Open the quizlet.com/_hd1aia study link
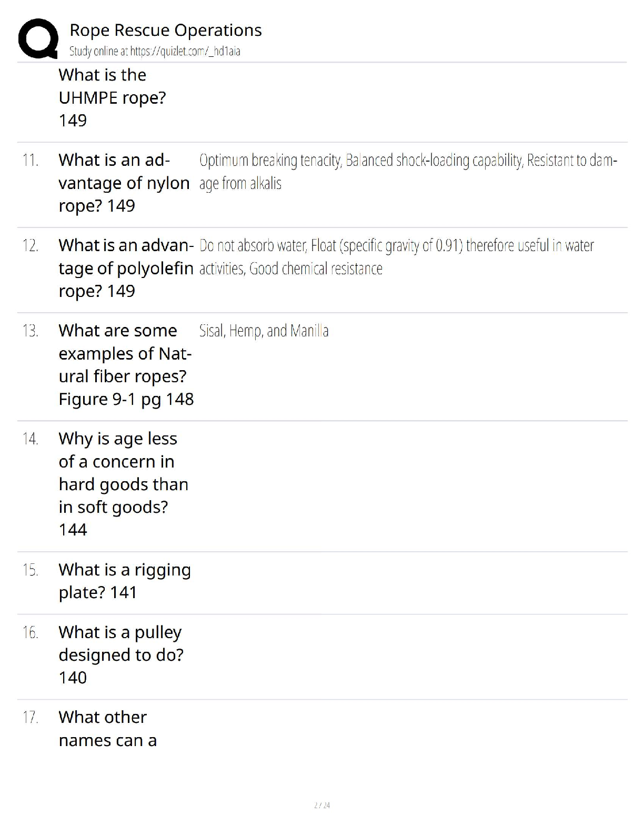 (x=155, y=52)
